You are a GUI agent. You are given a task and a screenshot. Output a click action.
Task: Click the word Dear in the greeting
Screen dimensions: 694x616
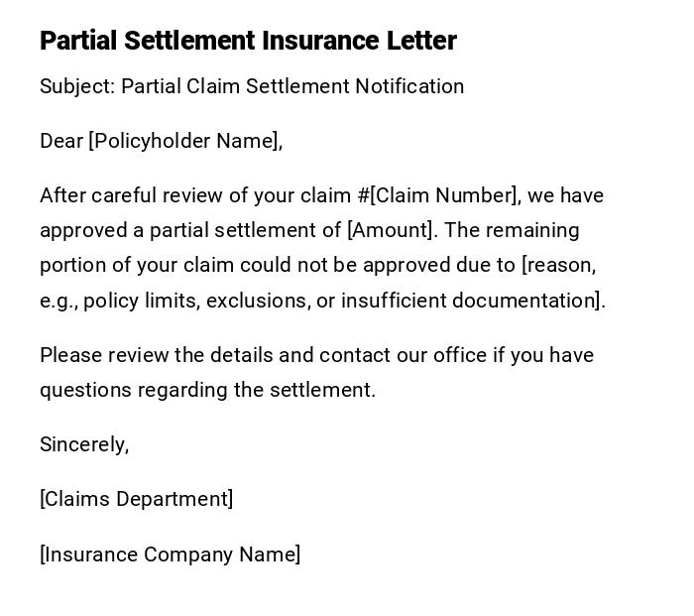(60, 141)
